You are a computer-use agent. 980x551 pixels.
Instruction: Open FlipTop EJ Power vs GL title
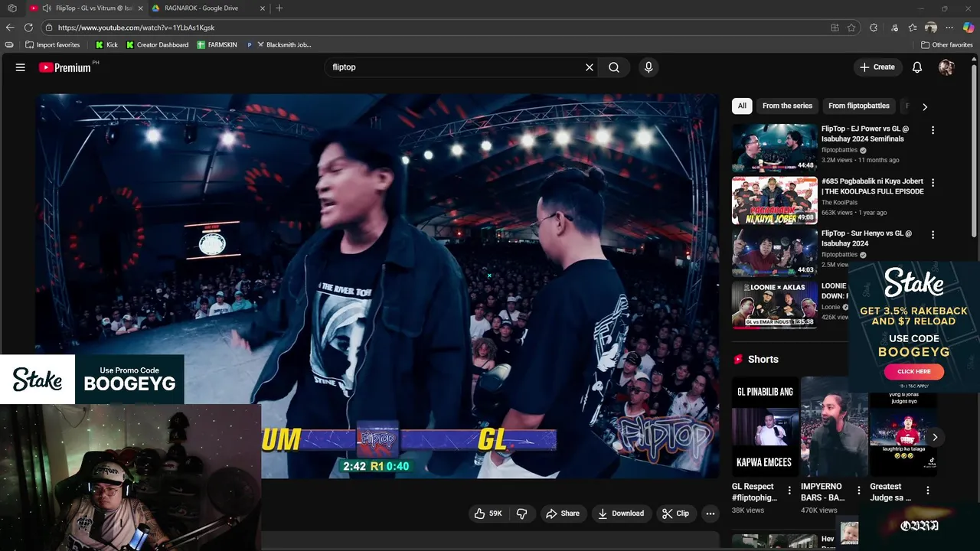tap(865, 134)
